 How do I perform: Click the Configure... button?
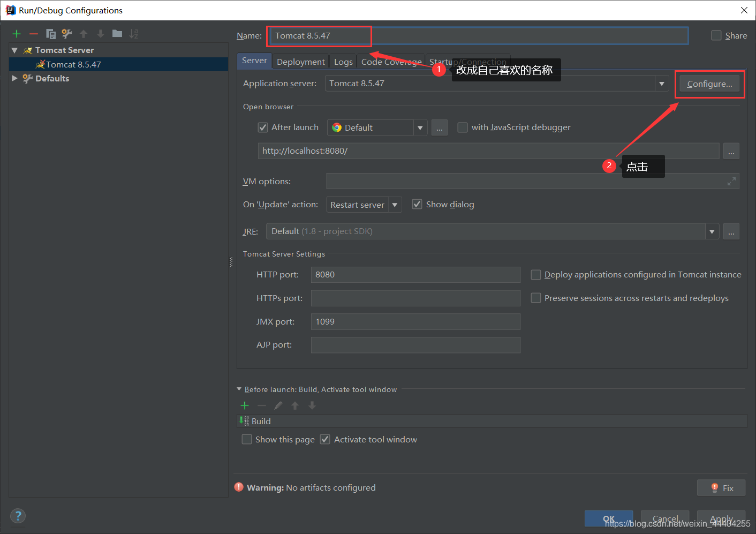click(709, 84)
